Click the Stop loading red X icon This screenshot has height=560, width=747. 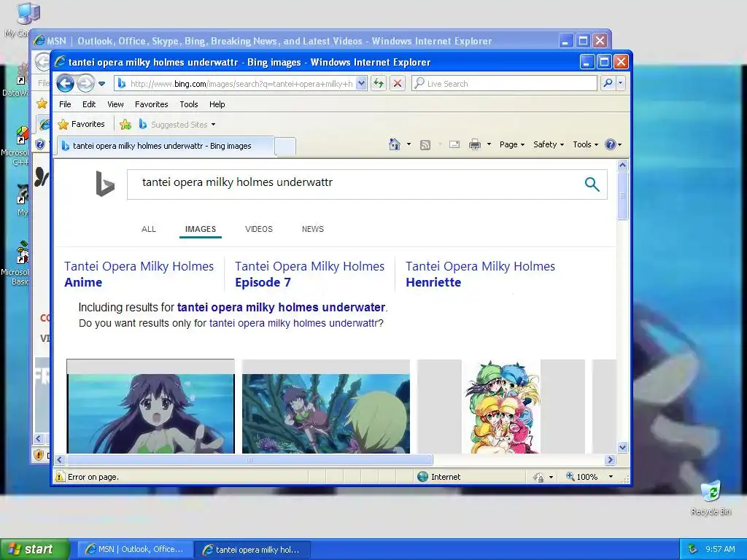[398, 84]
